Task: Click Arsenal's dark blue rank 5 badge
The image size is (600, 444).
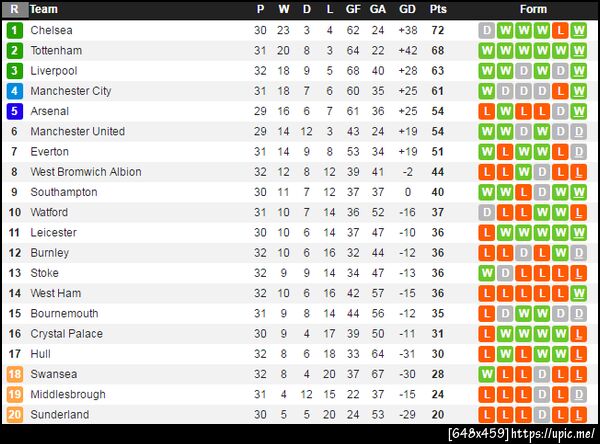Action: (x=14, y=111)
